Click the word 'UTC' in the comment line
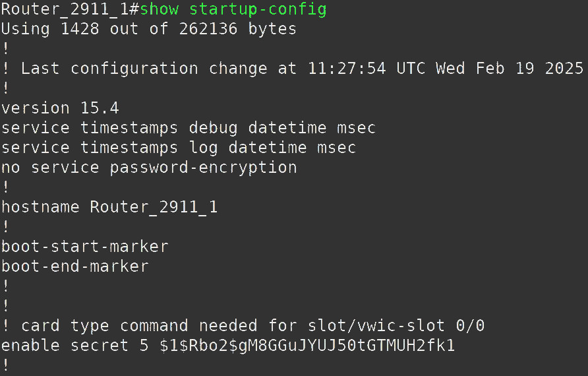Screen dimensions: 588x376 pos(411,69)
